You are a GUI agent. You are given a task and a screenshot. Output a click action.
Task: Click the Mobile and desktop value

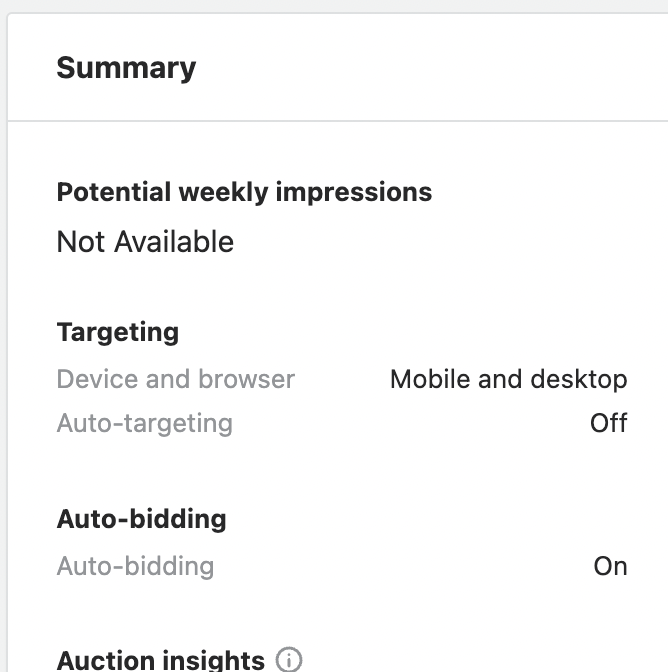pyautogui.click(x=508, y=380)
